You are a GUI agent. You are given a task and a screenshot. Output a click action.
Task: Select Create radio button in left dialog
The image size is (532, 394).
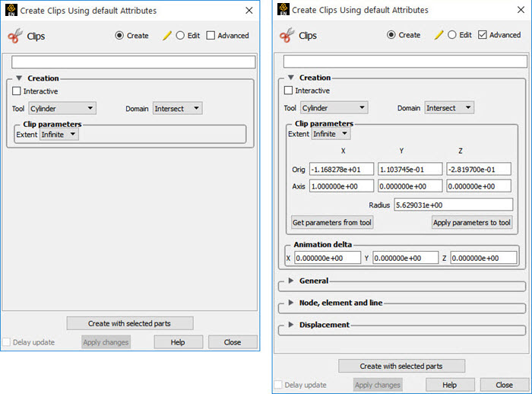click(119, 35)
